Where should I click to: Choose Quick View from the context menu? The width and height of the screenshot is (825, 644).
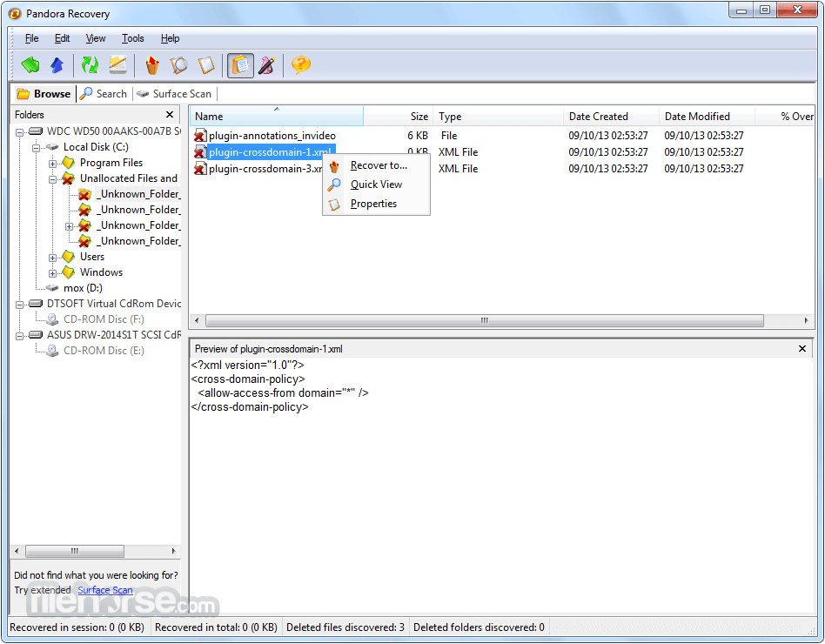(376, 184)
